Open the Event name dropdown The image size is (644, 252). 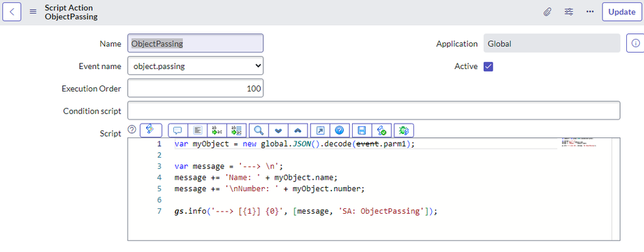coord(196,66)
